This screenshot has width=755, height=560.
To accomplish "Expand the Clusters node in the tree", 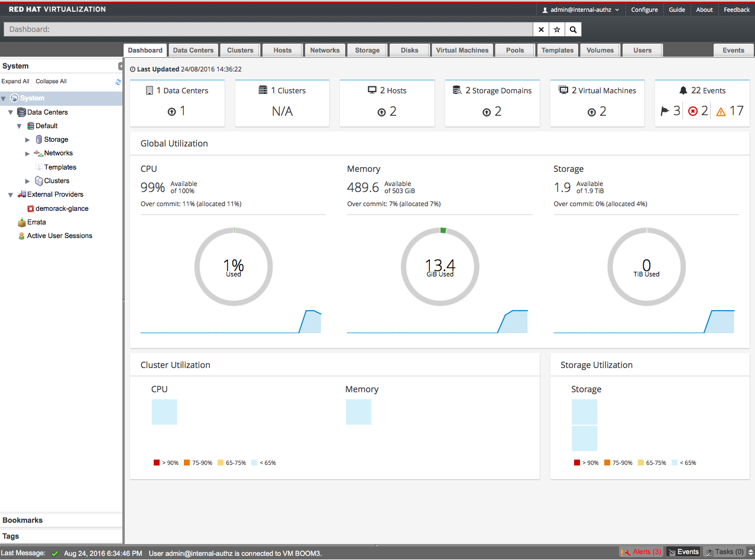I will pyautogui.click(x=27, y=181).
